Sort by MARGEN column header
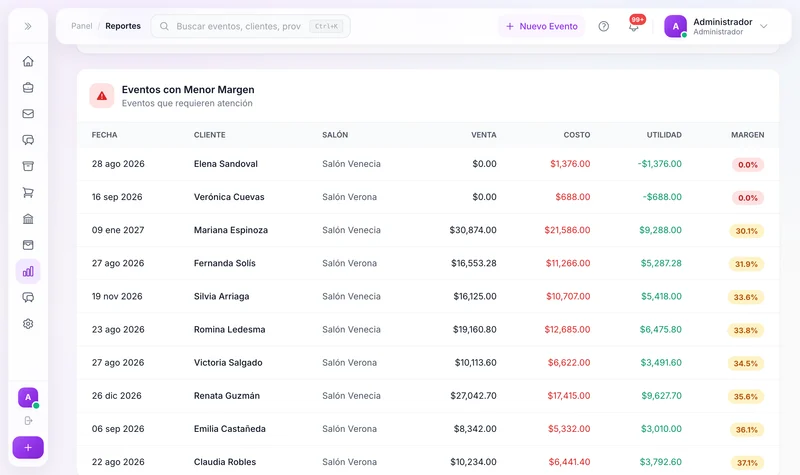The image size is (800, 475). tap(747, 135)
